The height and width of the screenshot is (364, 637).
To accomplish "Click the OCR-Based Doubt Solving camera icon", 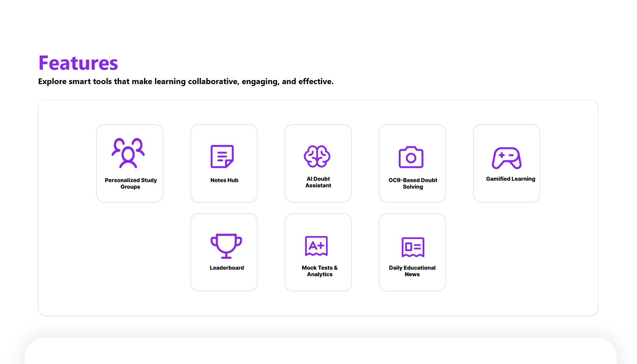I will (412, 157).
